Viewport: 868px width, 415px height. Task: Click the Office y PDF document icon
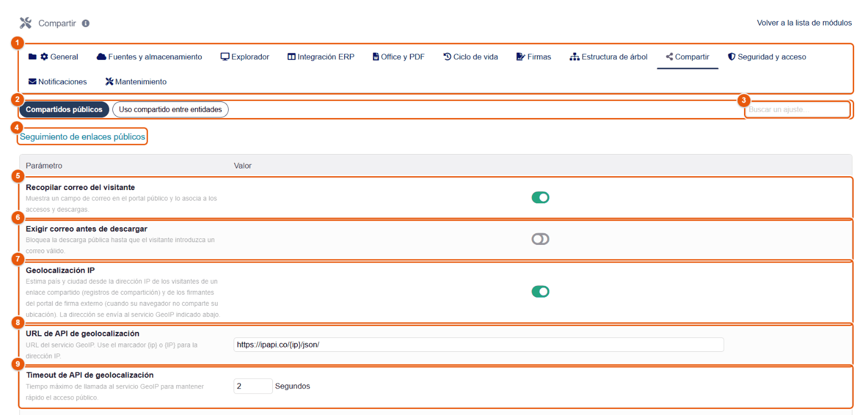click(376, 57)
